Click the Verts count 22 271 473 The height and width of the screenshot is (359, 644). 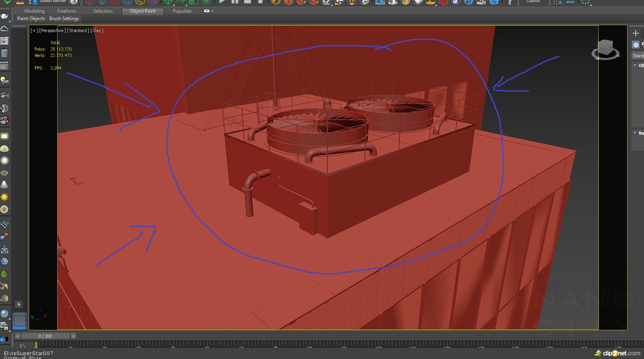point(61,56)
